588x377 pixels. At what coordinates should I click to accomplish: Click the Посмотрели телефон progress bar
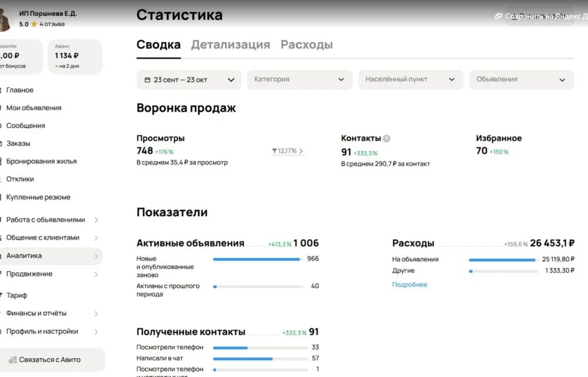coord(260,348)
